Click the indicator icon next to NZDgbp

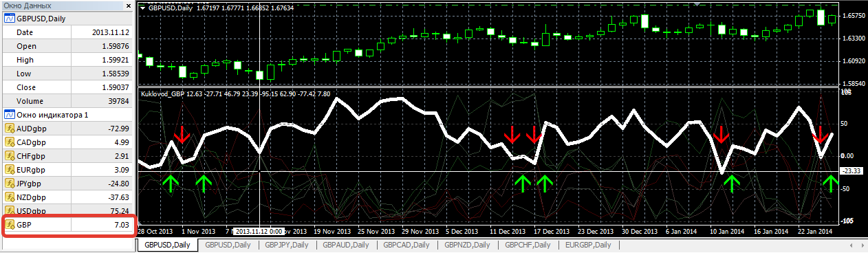point(10,197)
